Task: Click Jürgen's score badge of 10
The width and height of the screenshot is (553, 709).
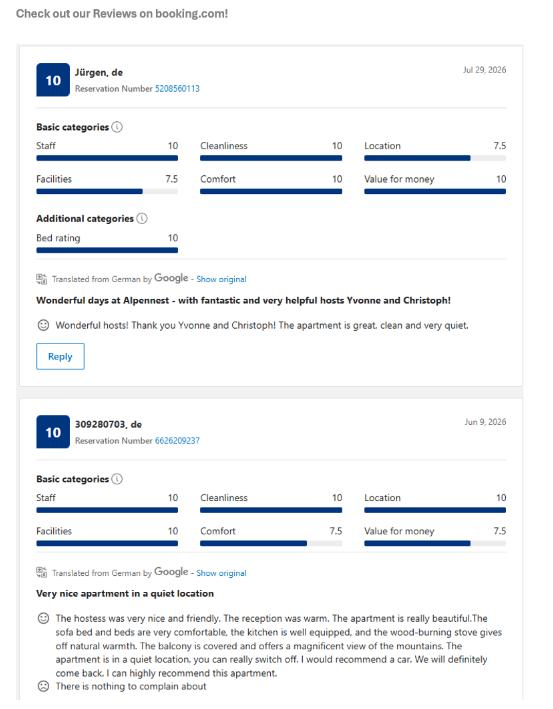Action: pyautogui.click(x=53, y=80)
